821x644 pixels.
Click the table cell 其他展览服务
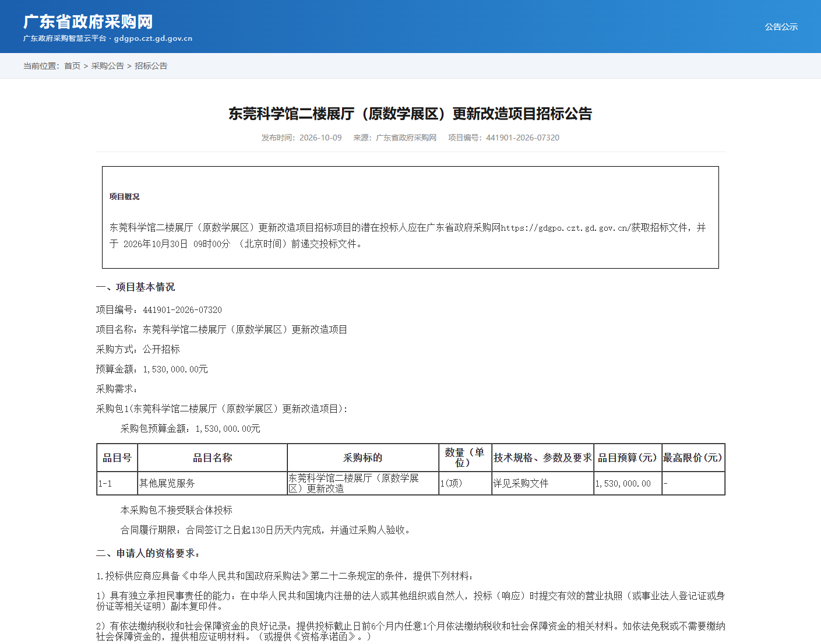click(x=213, y=483)
